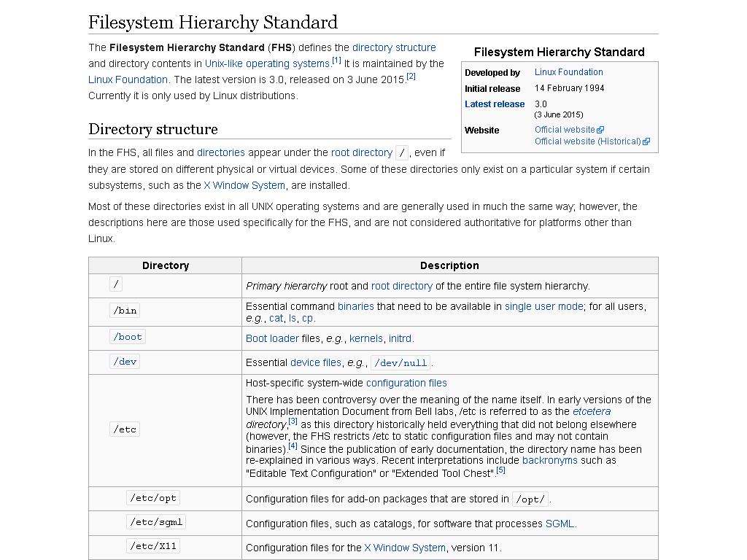Follow the 'etcetera directory' italic link
The width and height of the screenshot is (747, 560).
click(591, 411)
